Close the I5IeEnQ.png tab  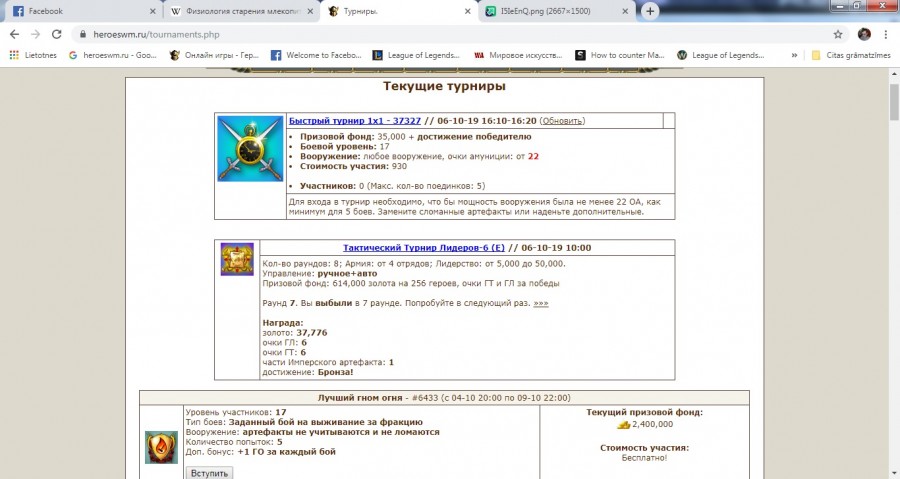click(625, 11)
